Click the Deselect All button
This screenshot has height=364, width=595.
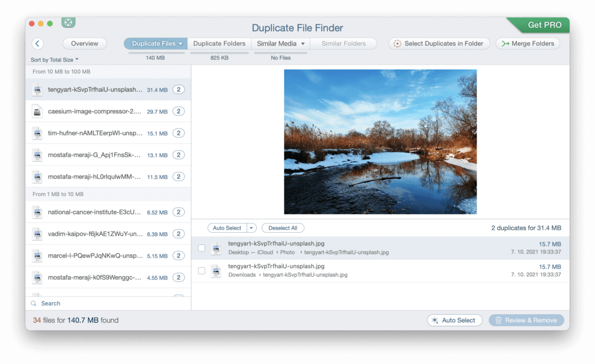click(x=283, y=228)
